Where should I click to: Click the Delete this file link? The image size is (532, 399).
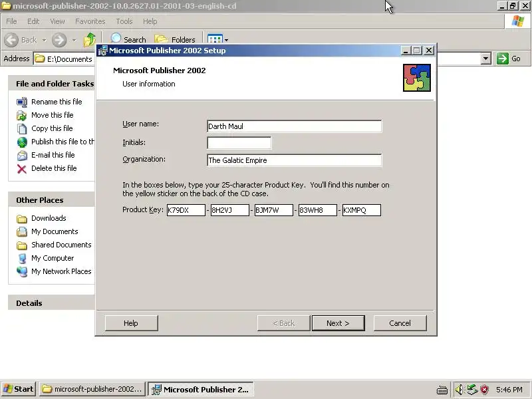tap(54, 168)
